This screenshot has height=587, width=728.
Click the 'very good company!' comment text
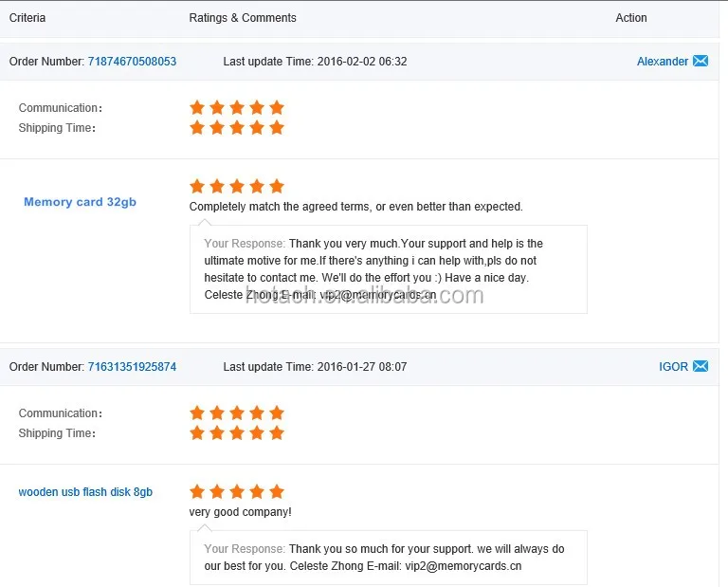[240, 512]
